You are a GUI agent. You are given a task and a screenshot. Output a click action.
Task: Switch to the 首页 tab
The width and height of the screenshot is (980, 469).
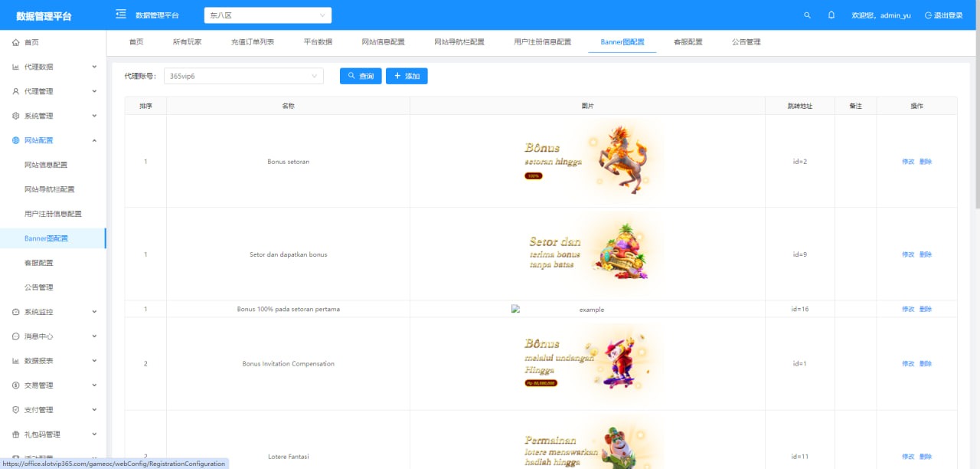tap(136, 42)
